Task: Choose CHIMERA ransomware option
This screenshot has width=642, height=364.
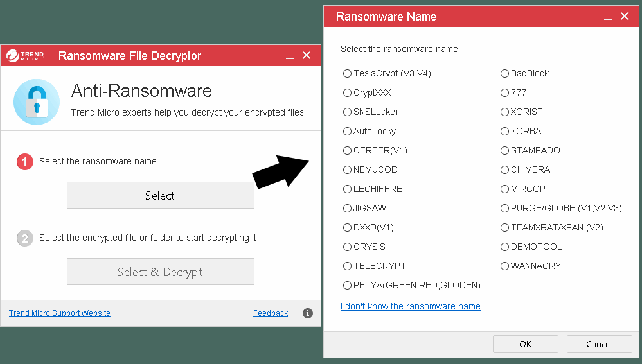Action: [505, 169]
